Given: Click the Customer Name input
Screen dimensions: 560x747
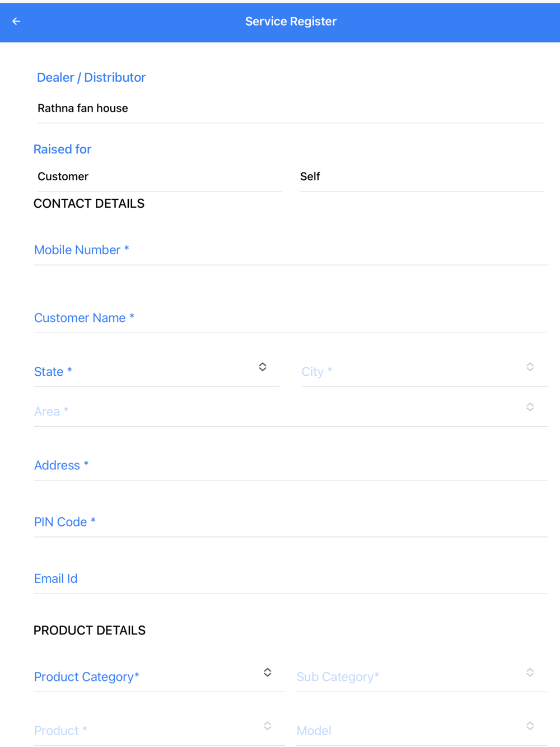Looking at the screenshot, I should (x=290, y=318).
